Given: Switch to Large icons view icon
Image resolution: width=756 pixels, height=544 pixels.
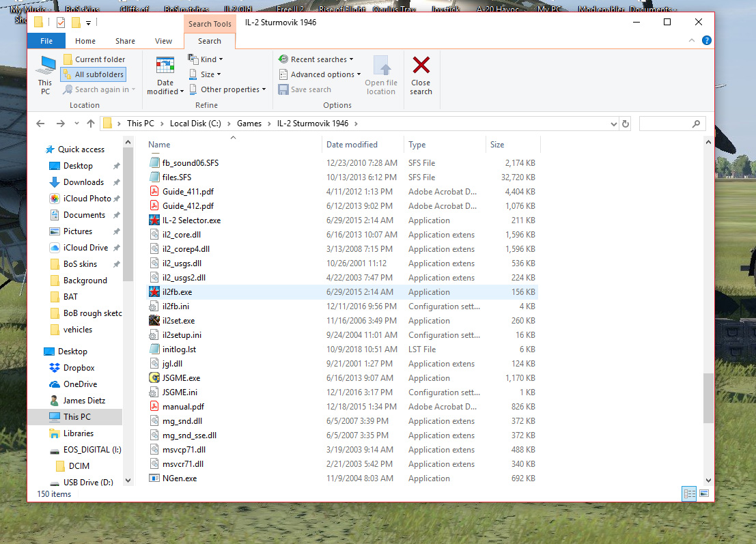Looking at the screenshot, I should tap(704, 493).
